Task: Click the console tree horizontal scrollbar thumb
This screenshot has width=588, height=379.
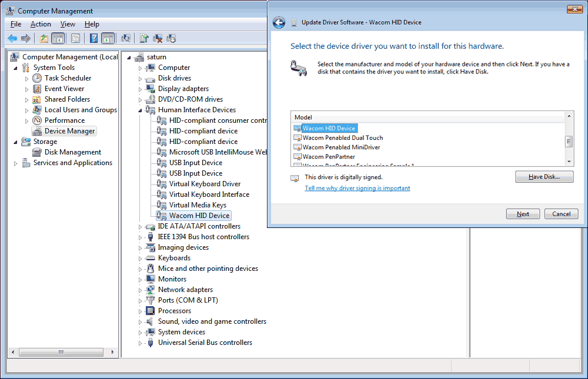Action: [x=61, y=352]
